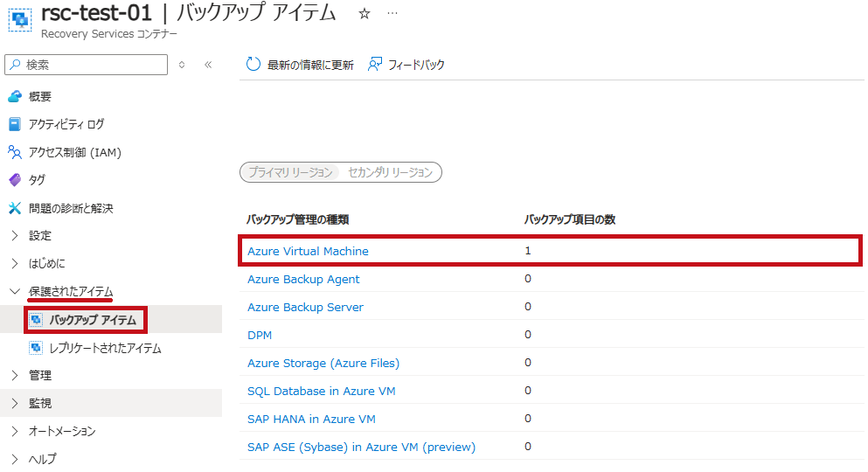Open SAP ASE (Sybase) in Azure VM link
Viewport: 868px width, 472px height.
(362, 448)
